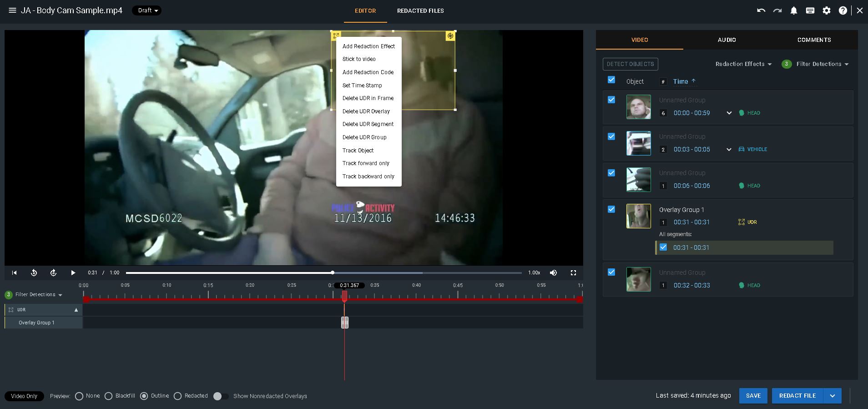Open keyboard shortcuts icon
The image size is (868, 409).
[x=810, y=10]
